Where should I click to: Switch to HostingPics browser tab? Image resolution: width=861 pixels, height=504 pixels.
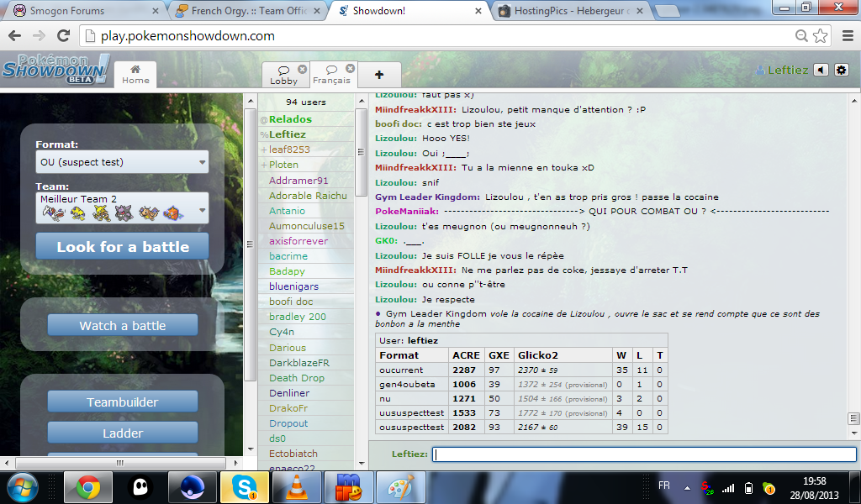(571, 10)
